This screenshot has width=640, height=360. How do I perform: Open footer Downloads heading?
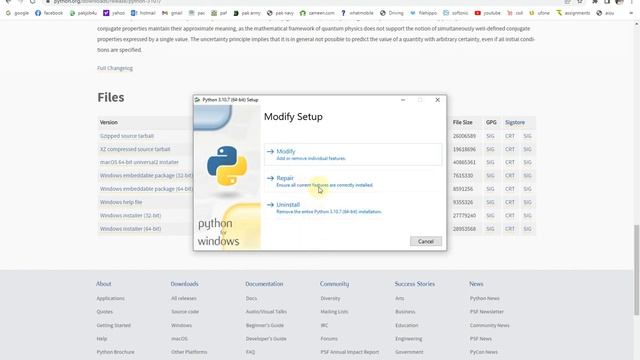184,284
